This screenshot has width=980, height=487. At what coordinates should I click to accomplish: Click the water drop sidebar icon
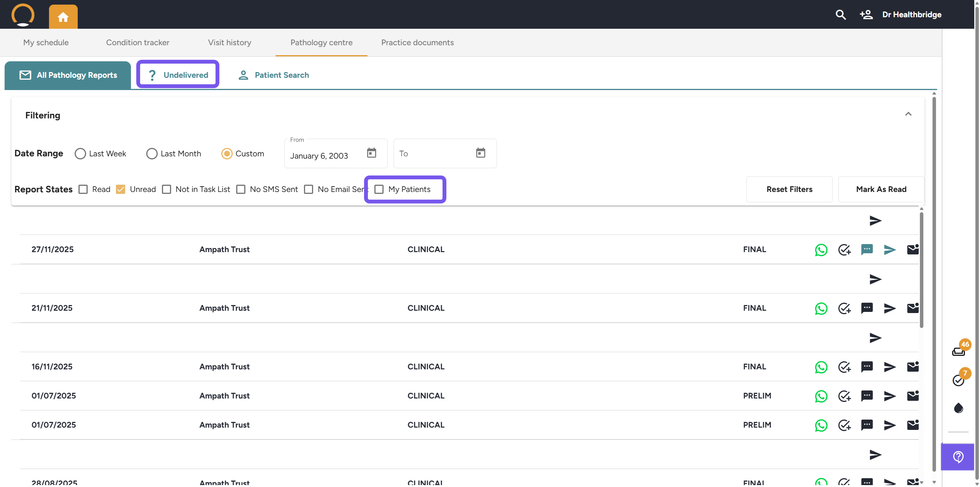958,408
